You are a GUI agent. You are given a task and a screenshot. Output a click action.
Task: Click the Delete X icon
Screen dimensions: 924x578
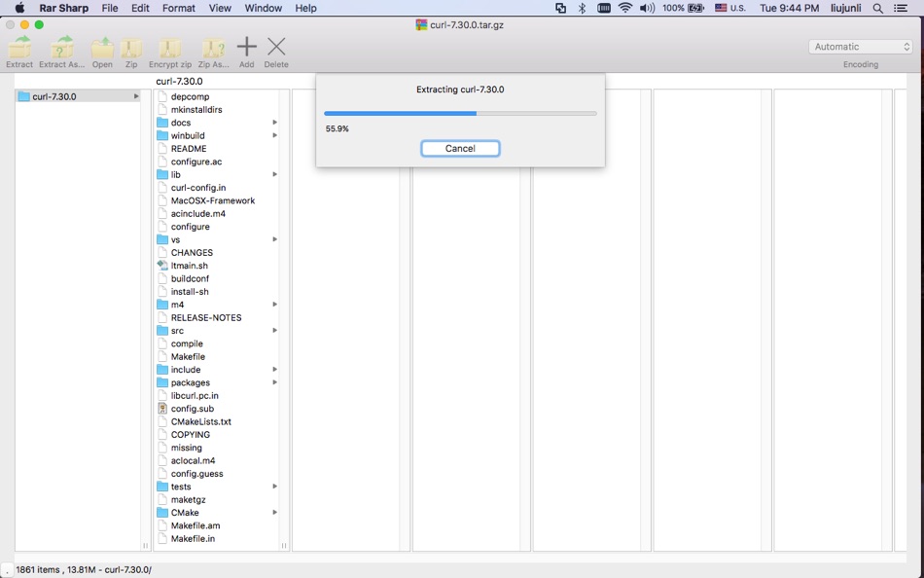tap(276, 47)
